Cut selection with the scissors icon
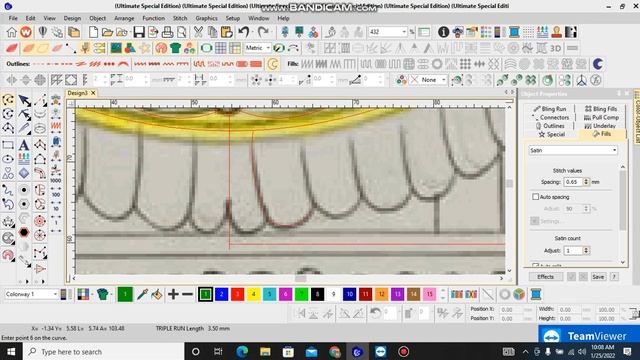This screenshot has height=360, width=640. pos(198,32)
